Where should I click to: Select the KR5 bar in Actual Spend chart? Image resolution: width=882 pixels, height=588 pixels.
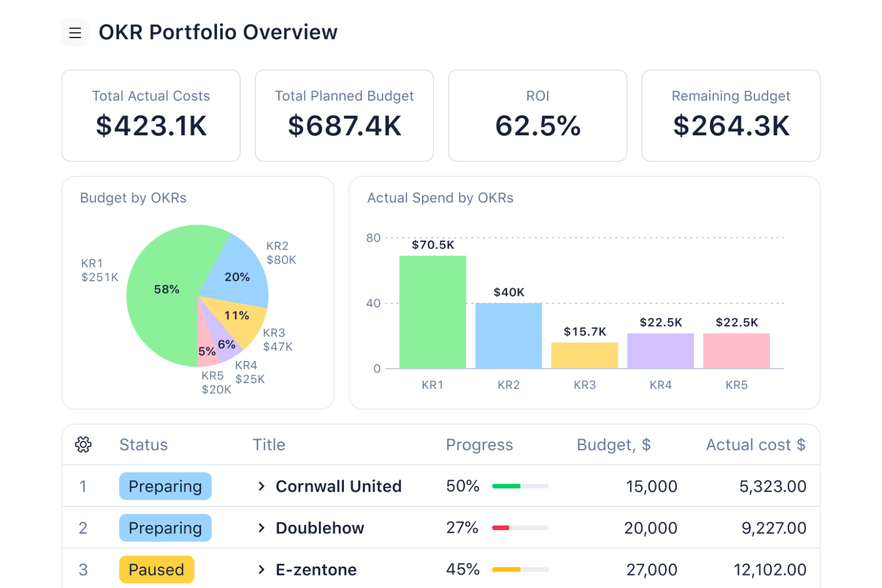(737, 350)
